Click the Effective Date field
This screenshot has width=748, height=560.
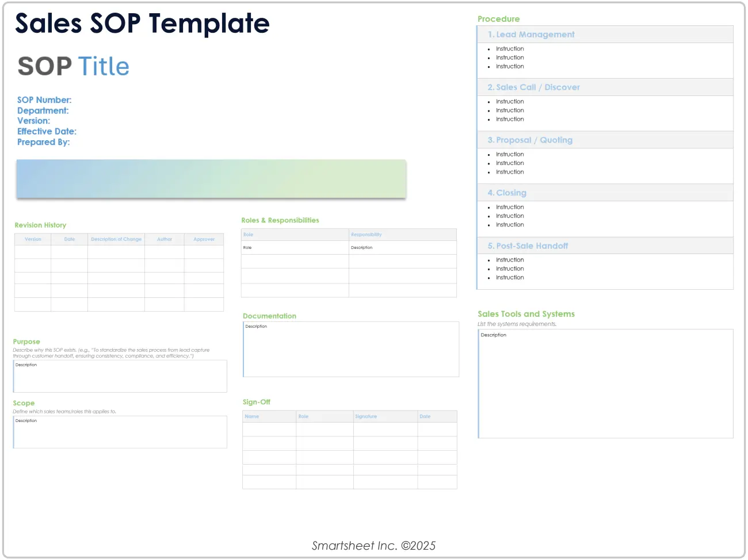coord(47,131)
